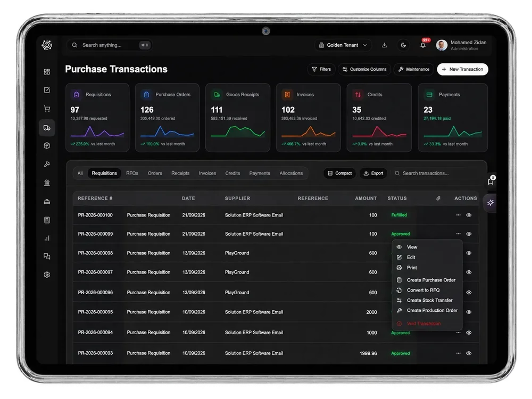Screen dimensions: 532x399
Task: Select View in the context menu
Action: 427,247
